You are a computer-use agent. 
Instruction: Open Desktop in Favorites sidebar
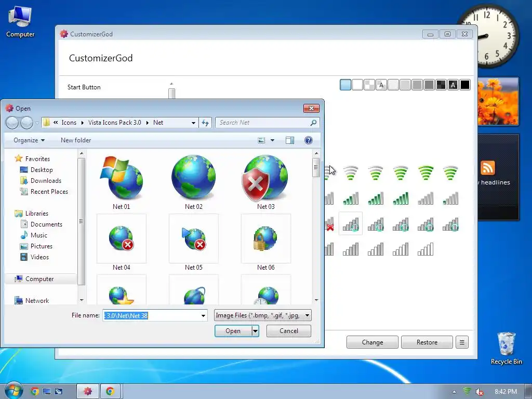(36, 170)
